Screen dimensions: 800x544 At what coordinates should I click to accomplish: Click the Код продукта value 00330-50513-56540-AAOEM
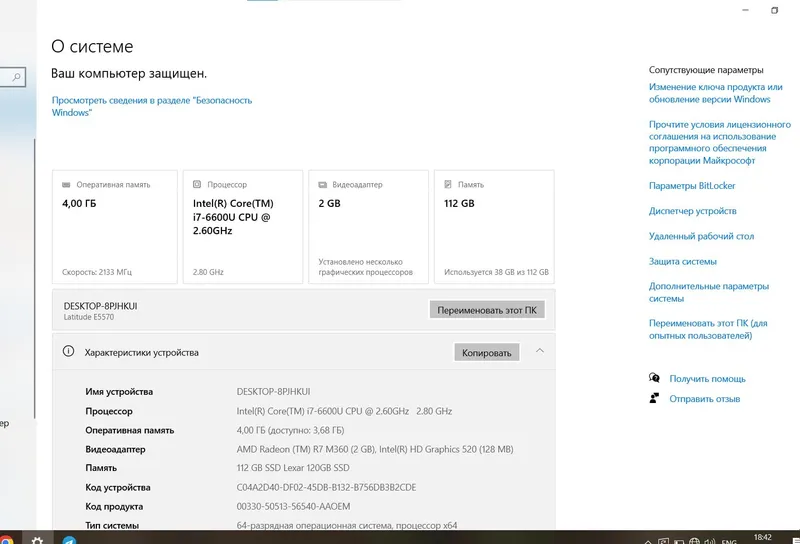[293, 506]
